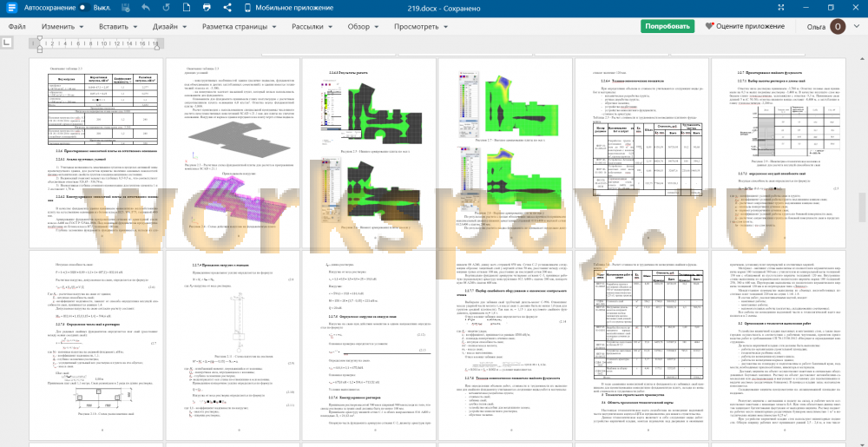Click the save document icon
The image size is (868, 447).
[x=126, y=8]
